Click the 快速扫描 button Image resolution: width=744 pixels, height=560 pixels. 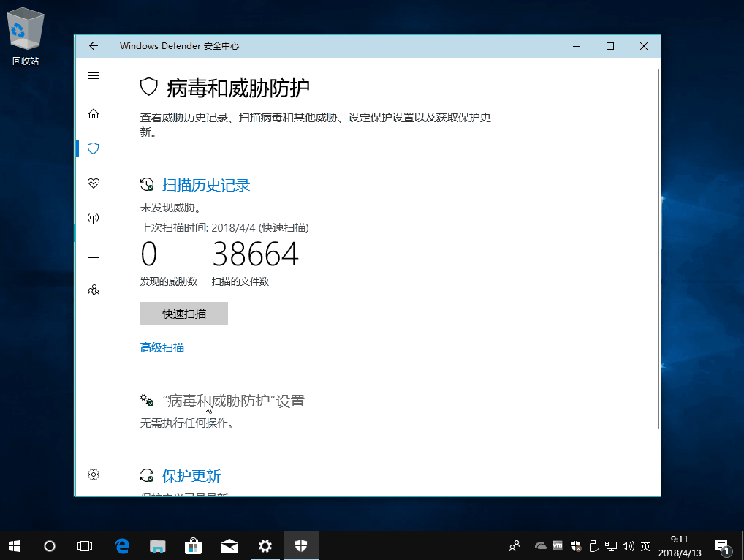click(184, 314)
